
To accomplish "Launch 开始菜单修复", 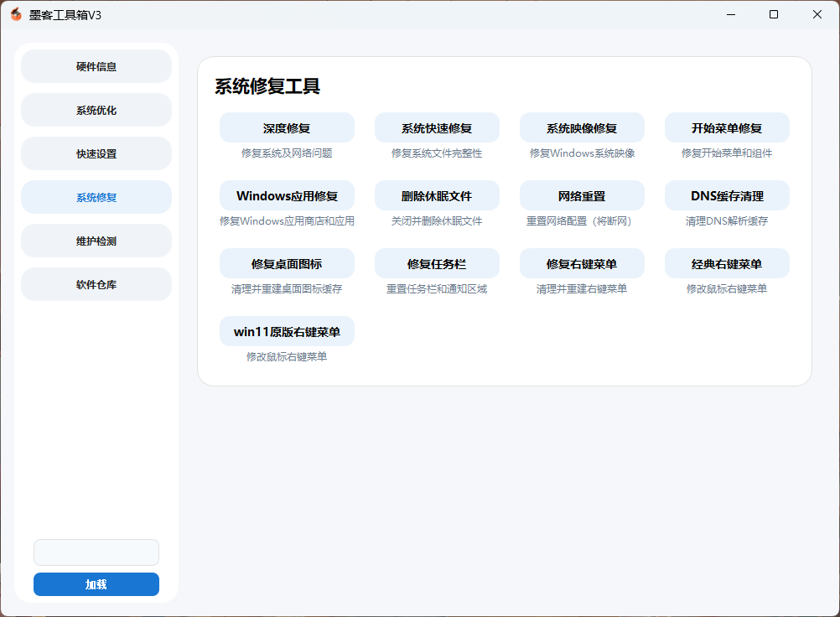I will point(727,128).
